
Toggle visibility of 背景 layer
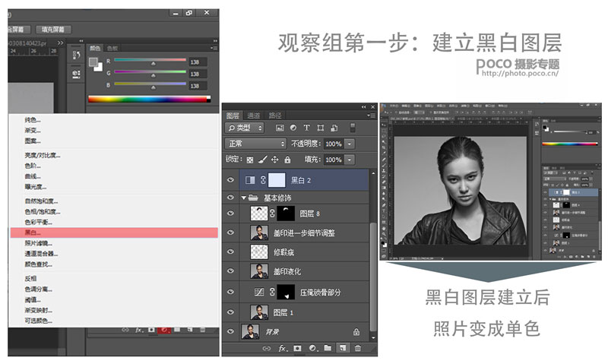(231, 331)
